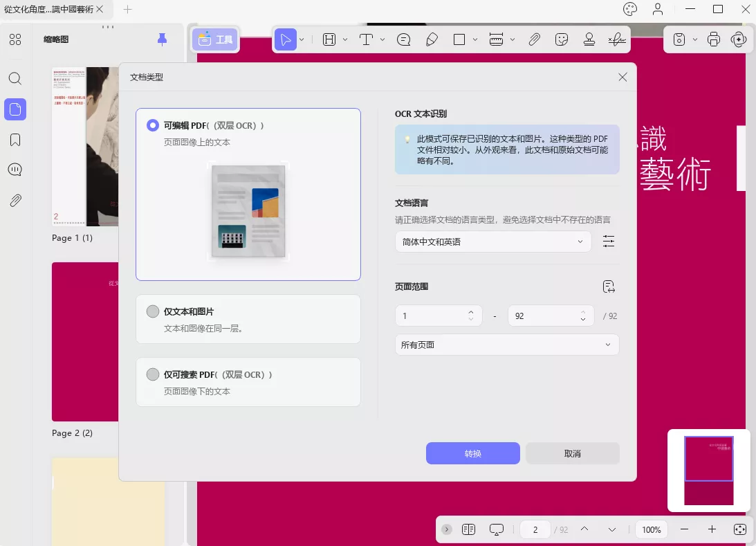Click 取消 to dismiss the dialog
This screenshot has width=756, height=546.
tap(572, 453)
